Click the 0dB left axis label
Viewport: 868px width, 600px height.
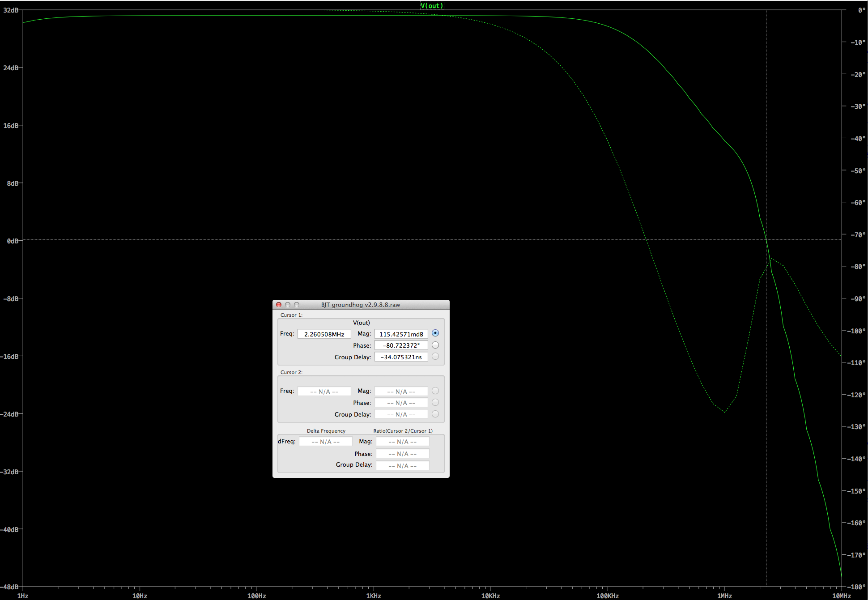[13, 241]
